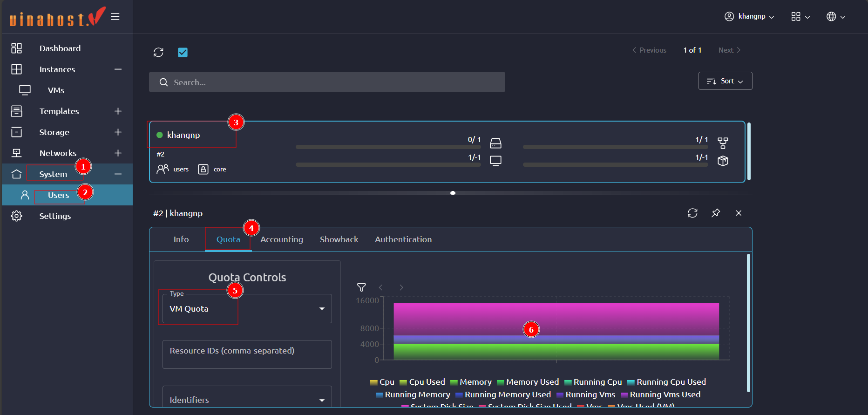Open the VM Quota type dropdown

pos(247,309)
